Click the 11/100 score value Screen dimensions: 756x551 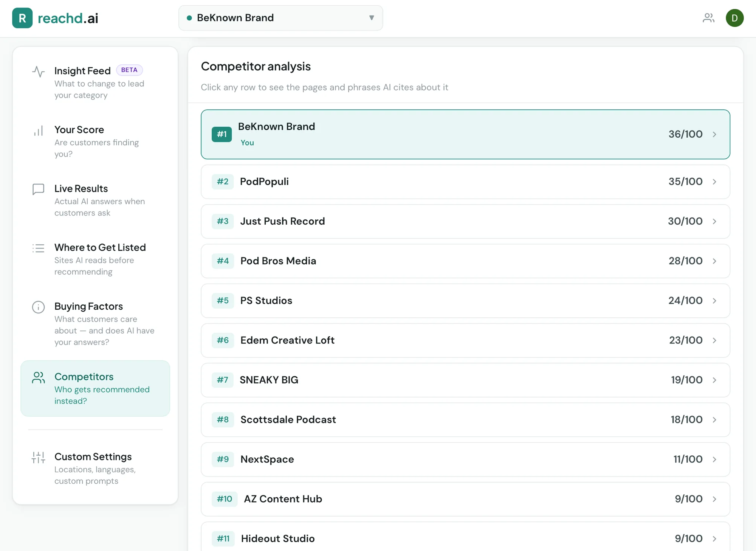[688, 459]
